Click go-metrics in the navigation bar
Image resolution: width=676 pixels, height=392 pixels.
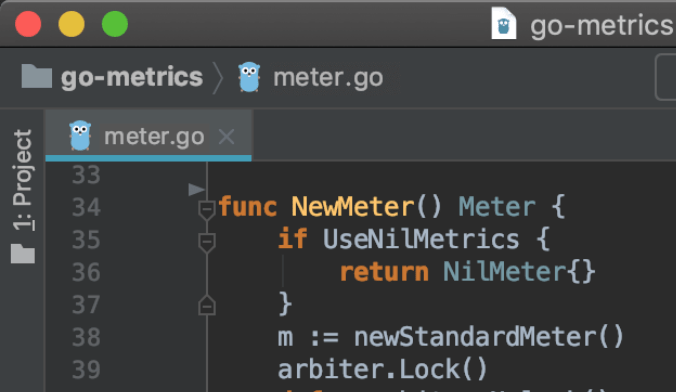pos(131,77)
